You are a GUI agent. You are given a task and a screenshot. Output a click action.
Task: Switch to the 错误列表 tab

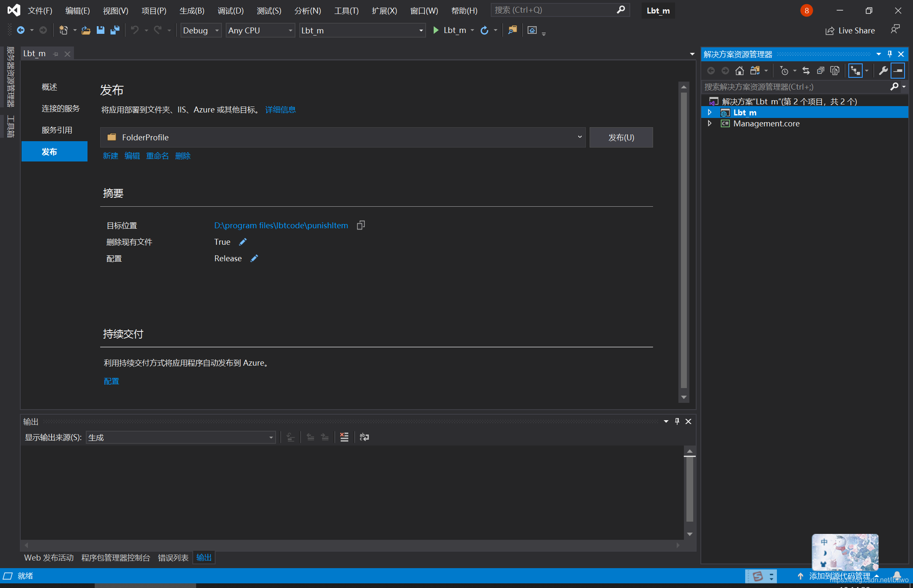[x=173, y=558]
